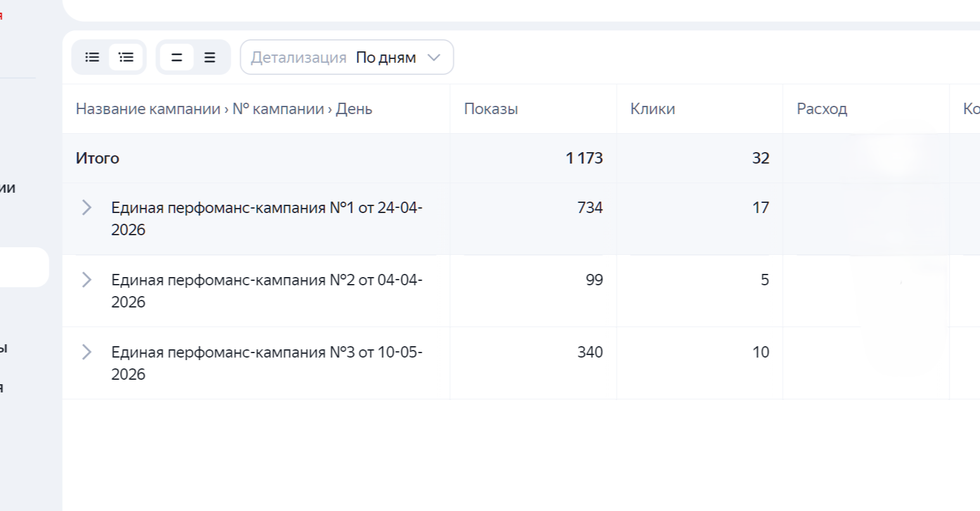
Task: Switch to nested list view icon
Action: tap(126, 57)
